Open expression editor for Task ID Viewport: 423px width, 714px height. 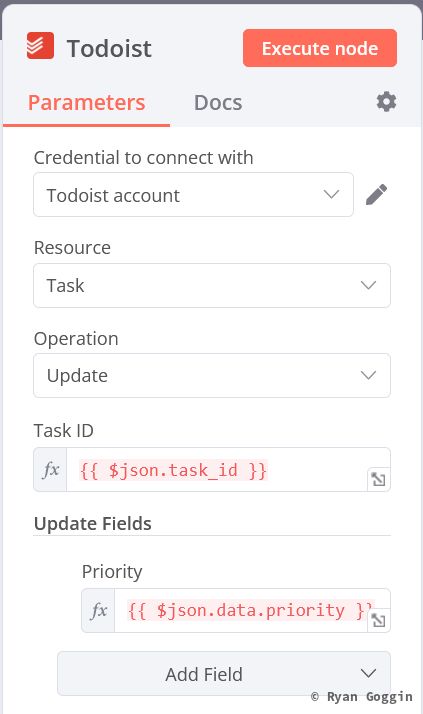(378, 479)
